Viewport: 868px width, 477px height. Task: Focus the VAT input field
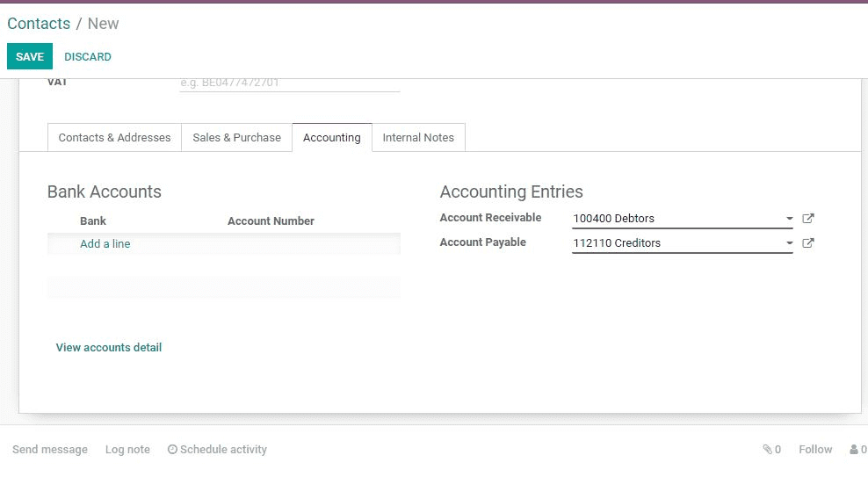[290, 83]
